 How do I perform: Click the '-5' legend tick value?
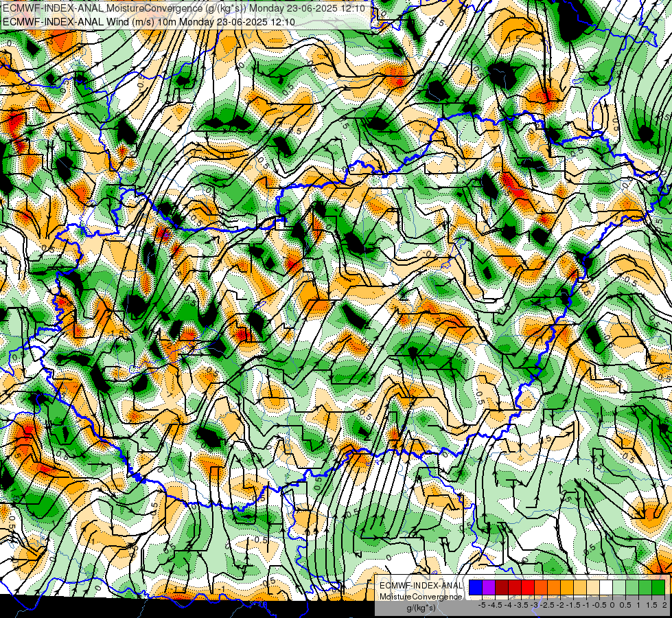point(482,605)
